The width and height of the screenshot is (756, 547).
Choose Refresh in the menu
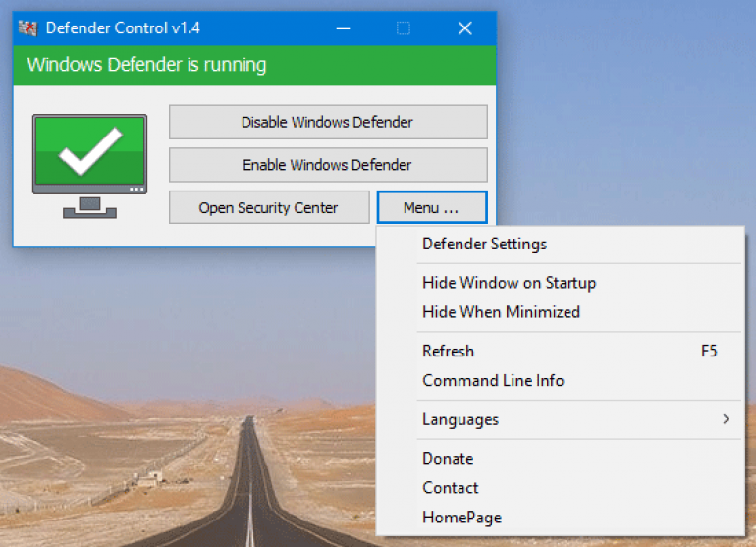(x=561, y=352)
